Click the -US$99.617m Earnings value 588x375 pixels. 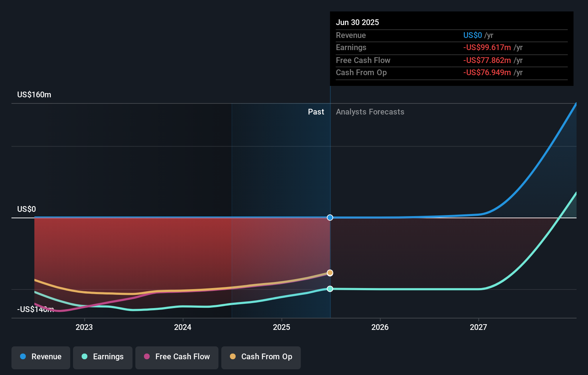(486, 48)
